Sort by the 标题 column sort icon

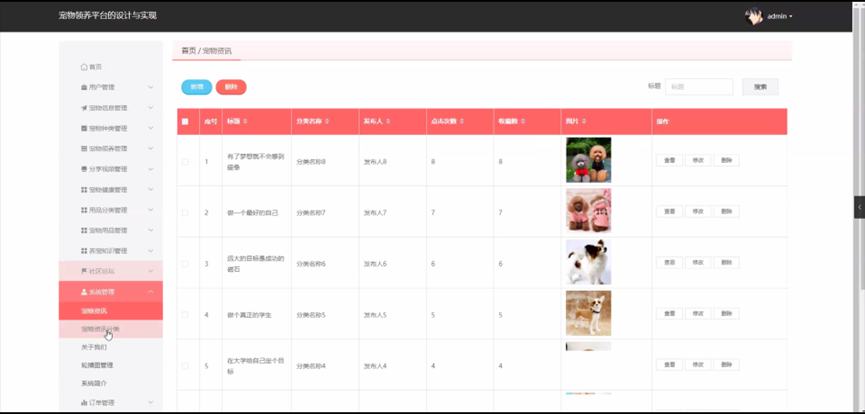(245, 121)
